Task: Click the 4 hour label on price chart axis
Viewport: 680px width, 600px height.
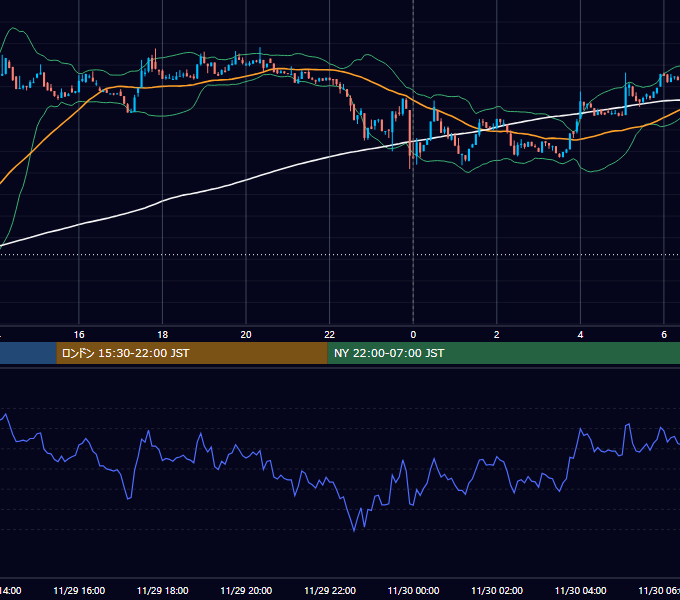Action: pos(580,335)
